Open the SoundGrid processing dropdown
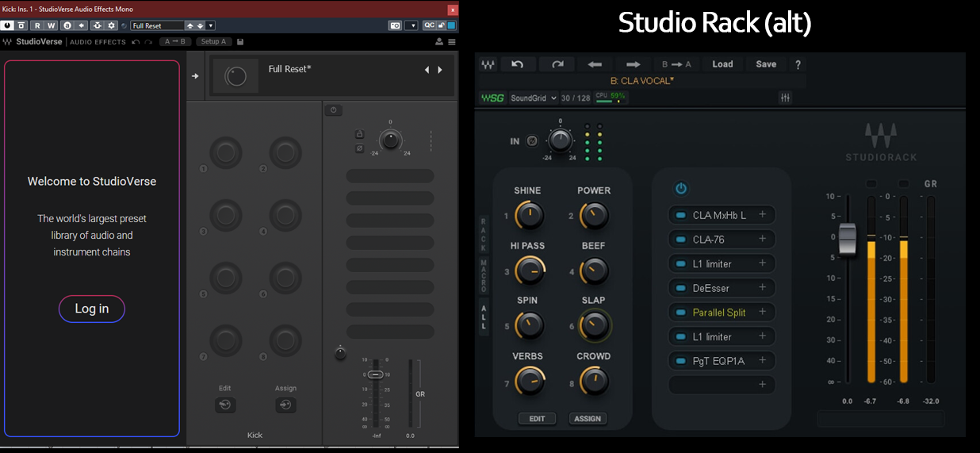 click(x=534, y=98)
